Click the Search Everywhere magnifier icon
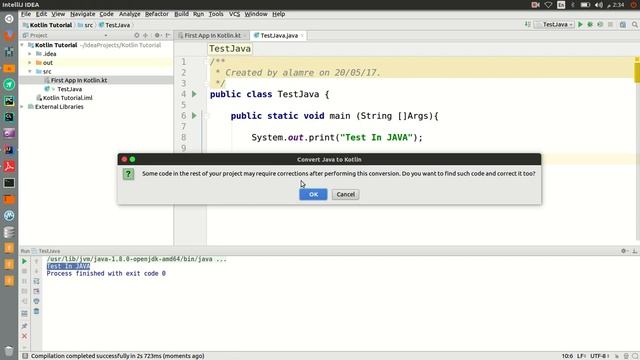This screenshot has width=640, height=360. click(635, 24)
